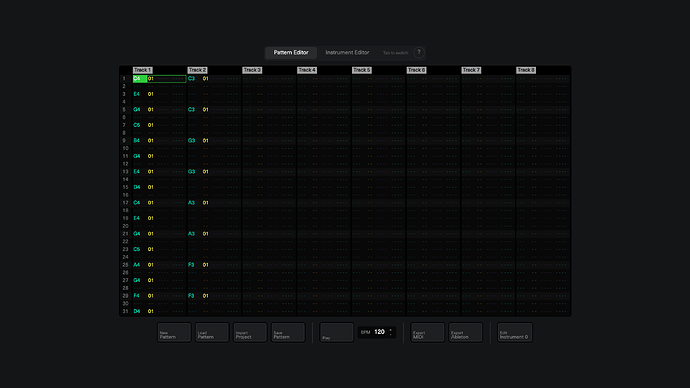Open Edit Instrument 0

[515, 333]
